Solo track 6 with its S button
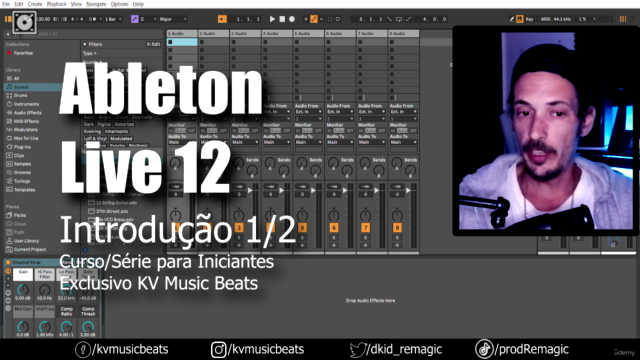Screen dimensions: 640x360 coord(333,238)
